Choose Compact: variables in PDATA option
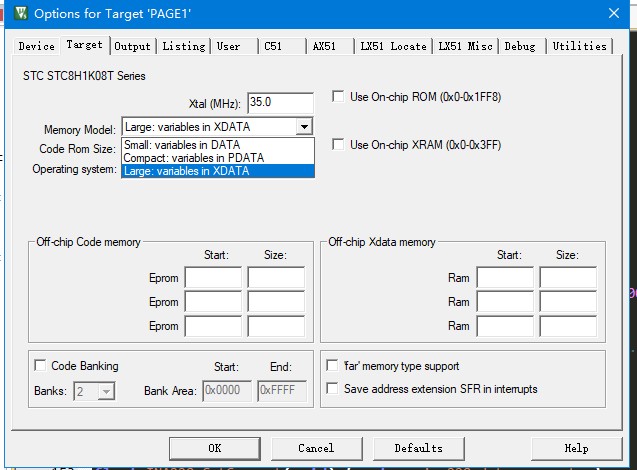 (218, 158)
